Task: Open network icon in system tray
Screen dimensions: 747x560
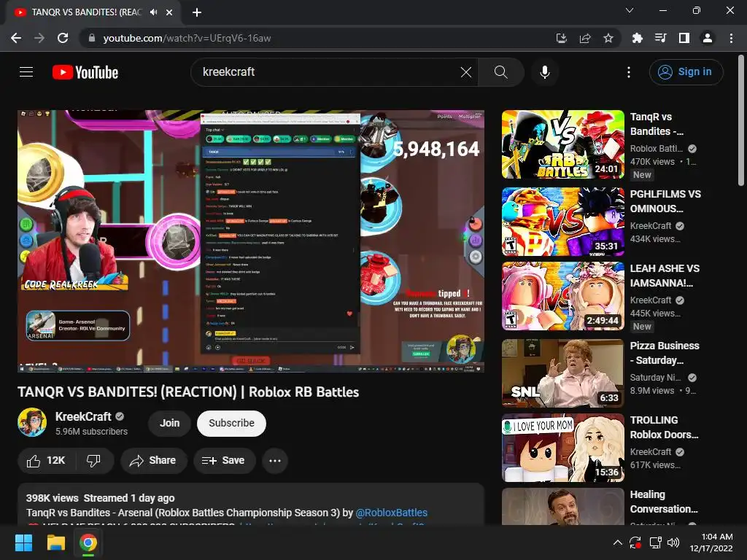Action: (x=656, y=542)
